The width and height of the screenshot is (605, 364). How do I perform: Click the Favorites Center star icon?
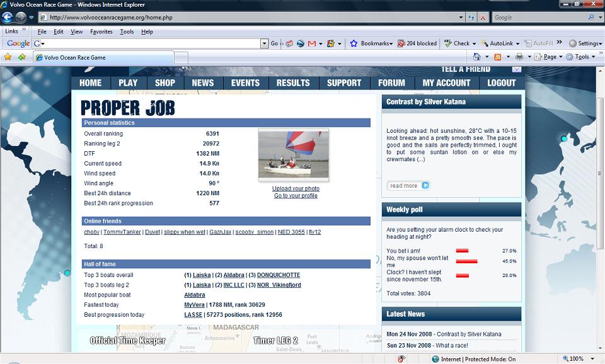click(8, 57)
